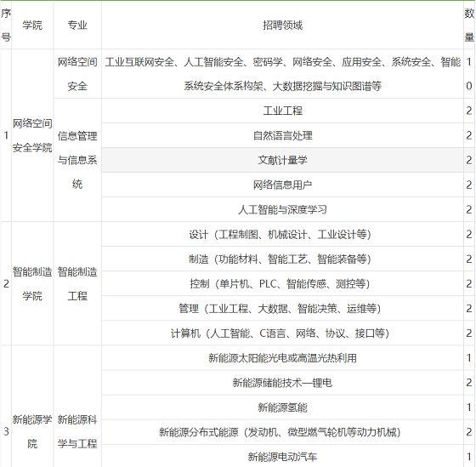Click the 自然语言处理 cell
476x467 pixels.
pyautogui.click(x=282, y=135)
